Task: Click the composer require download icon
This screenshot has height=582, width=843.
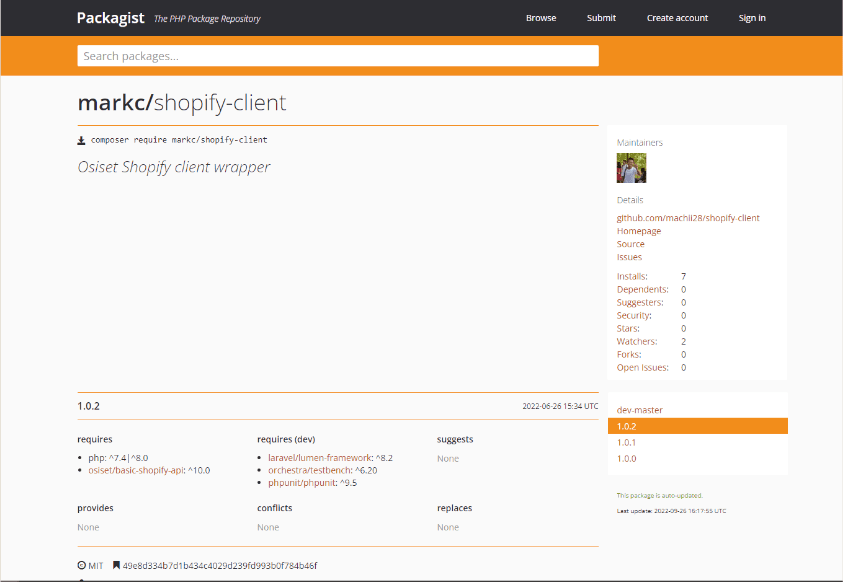Action: 82,140
